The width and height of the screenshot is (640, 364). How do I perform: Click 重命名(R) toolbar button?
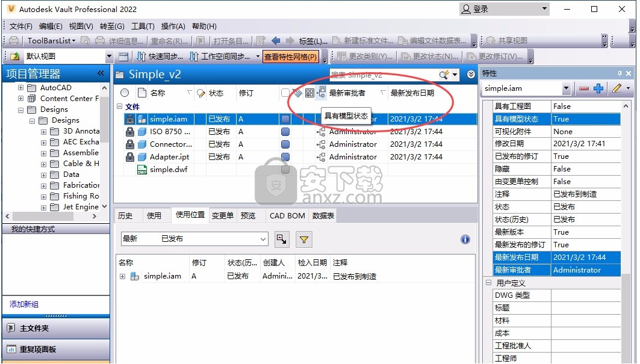coord(169,40)
